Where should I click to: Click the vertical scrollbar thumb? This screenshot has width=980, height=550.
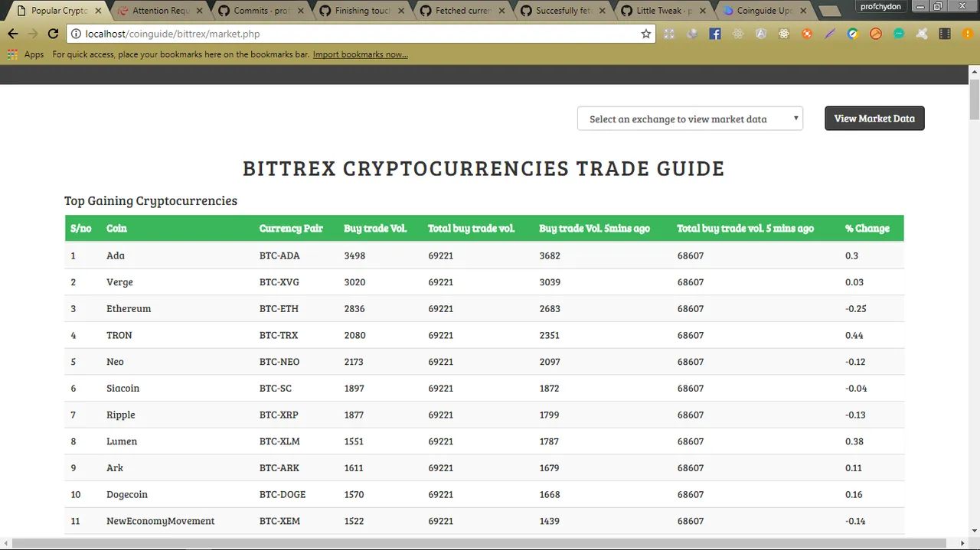pos(974,98)
